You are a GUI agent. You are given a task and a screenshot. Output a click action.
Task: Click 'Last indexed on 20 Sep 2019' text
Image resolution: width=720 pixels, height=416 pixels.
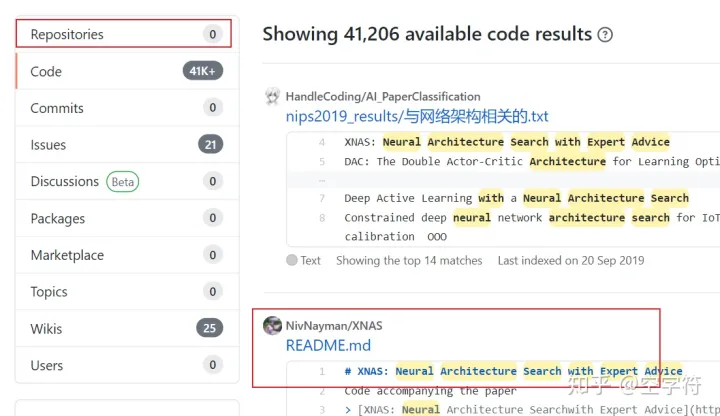[571, 260]
